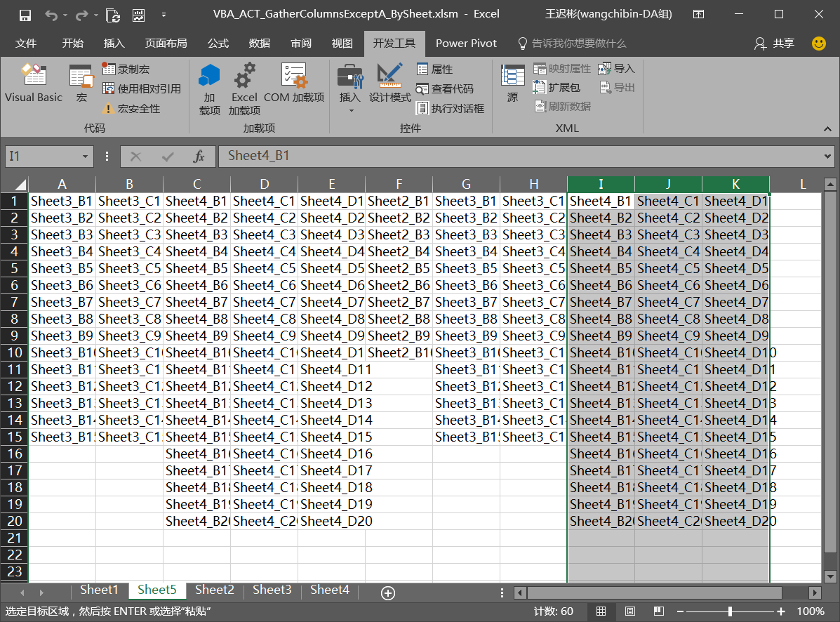Click Refresh Data in XML group
Image resolution: width=840 pixels, height=622 pixels.
(x=563, y=106)
